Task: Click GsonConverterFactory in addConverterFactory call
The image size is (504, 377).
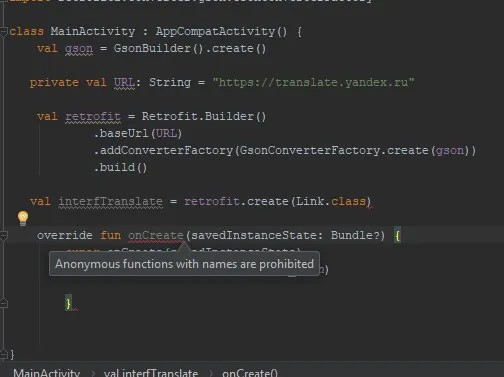Action: point(310,150)
